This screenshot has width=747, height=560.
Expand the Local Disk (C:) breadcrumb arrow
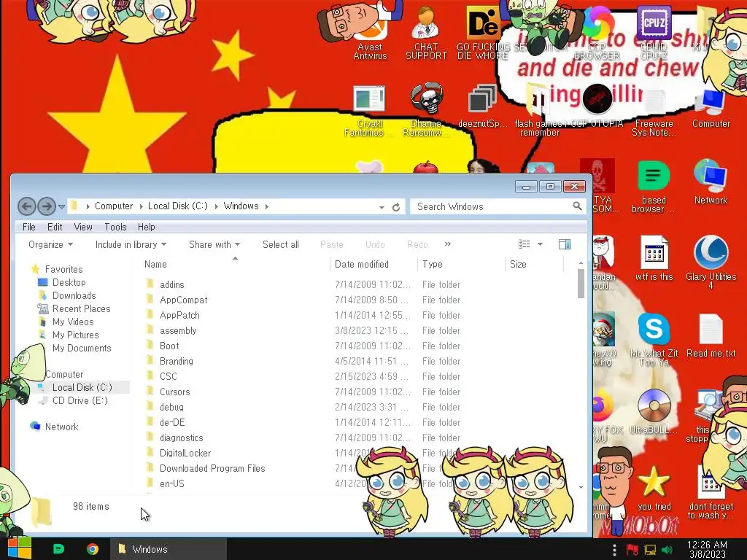coord(216,206)
